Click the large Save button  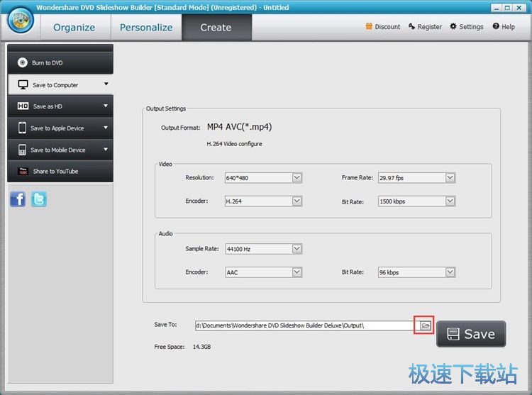pos(471,334)
